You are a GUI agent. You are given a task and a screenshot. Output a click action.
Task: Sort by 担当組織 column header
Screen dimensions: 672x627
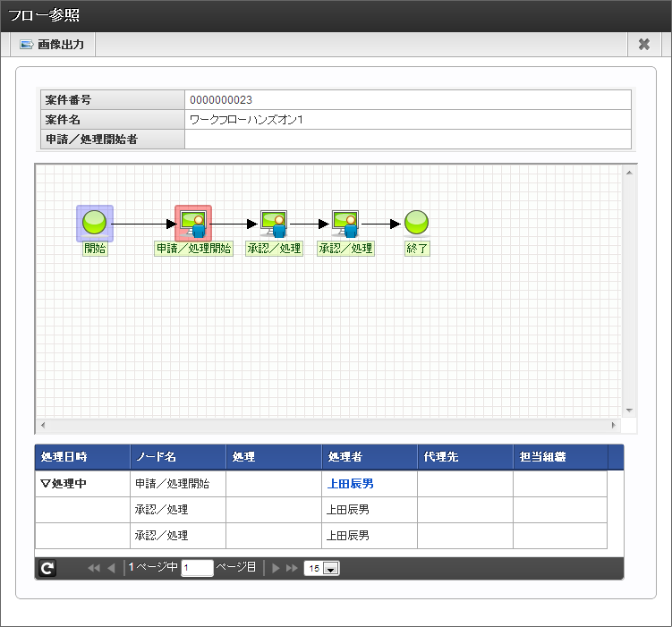tap(560, 457)
